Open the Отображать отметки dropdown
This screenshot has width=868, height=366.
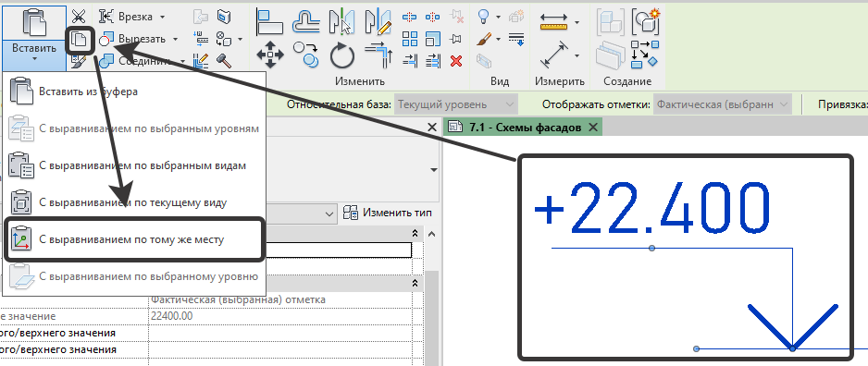[723, 104]
